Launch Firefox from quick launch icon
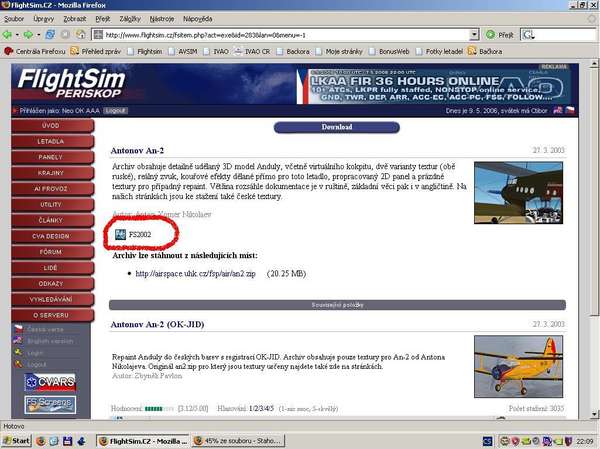Viewport: 600px width, 449px height. [41, 441]
